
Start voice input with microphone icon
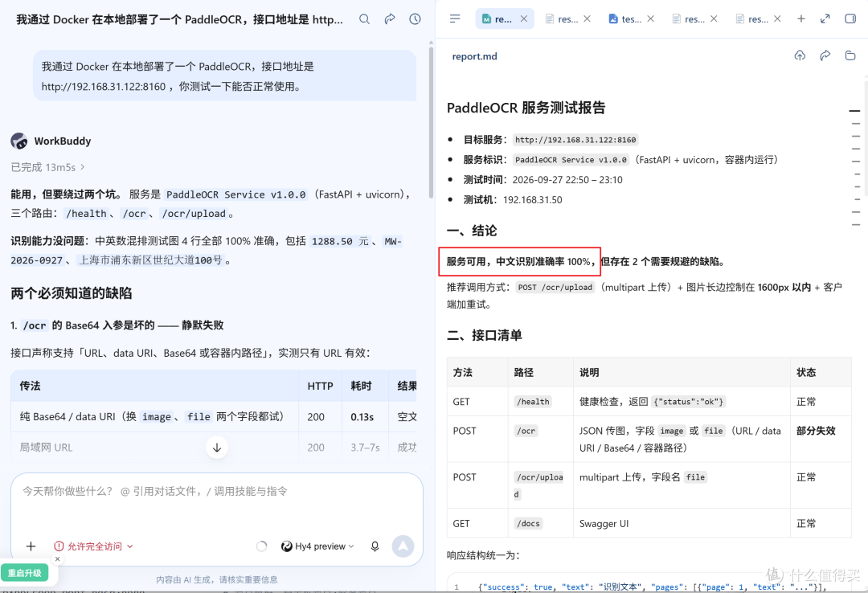375,546
